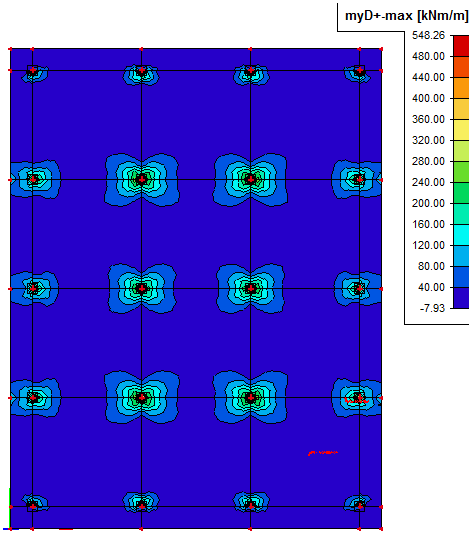Image resolution: width=472 pixels, height=549 pixels.
Task: Select the deep blue 40 to -7.93 legend band
Action: [461, 298]
